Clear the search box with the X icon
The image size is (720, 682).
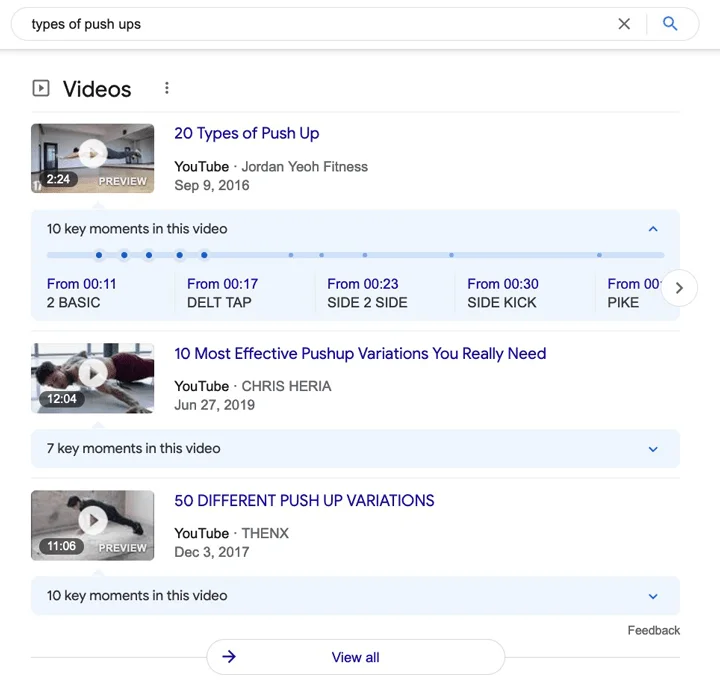click(x=624, y=24)
